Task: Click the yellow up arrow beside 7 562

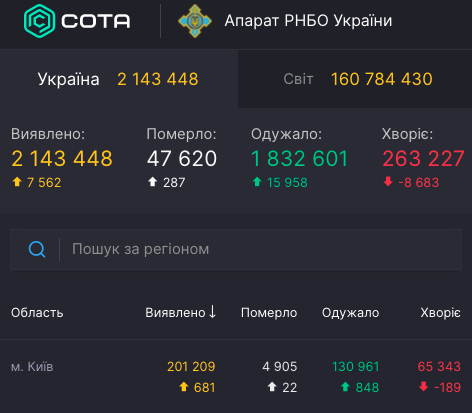Action: (17, 182)
